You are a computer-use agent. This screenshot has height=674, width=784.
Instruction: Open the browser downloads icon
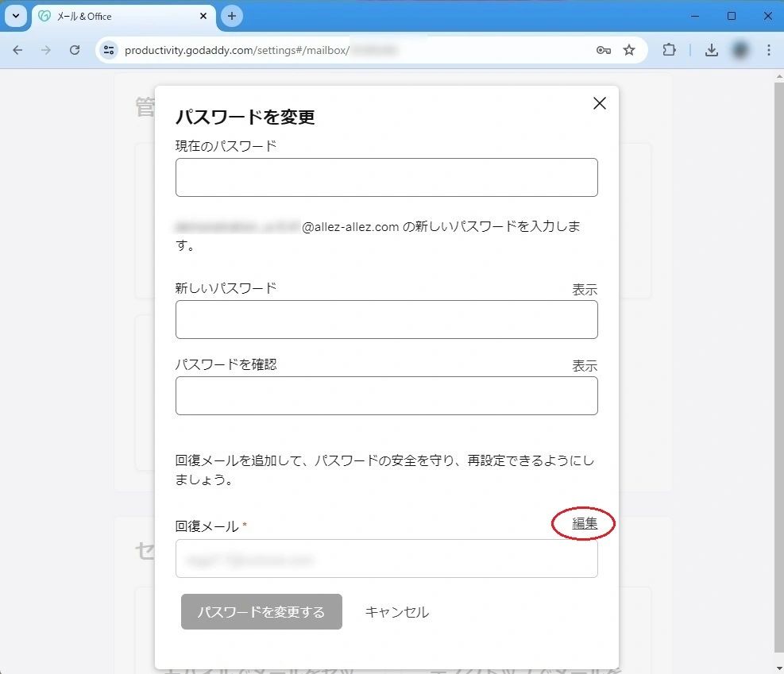click(x=712, y=50)
